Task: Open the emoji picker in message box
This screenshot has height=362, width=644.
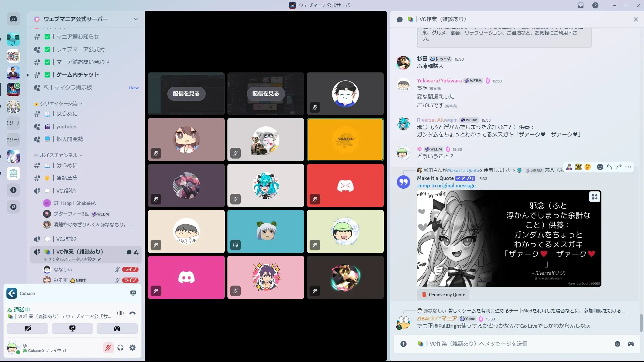Action: click(x=618, y=344)
